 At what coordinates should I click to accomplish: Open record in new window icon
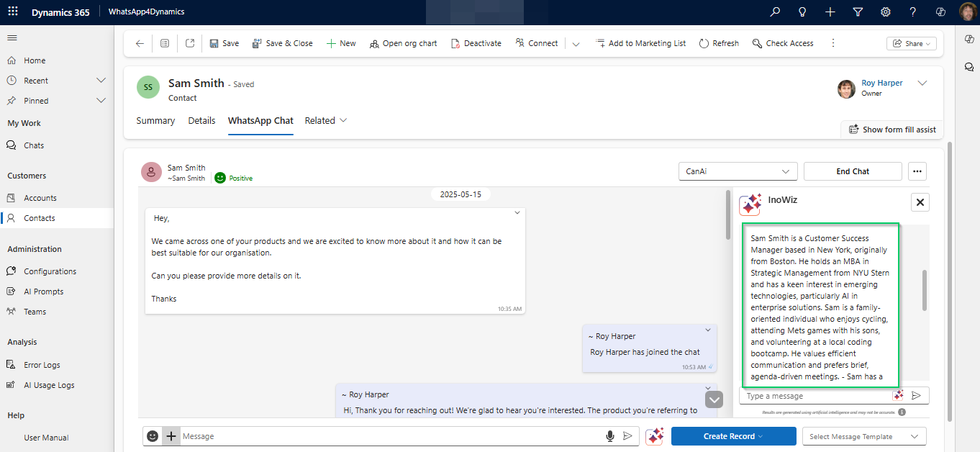[x=190, y=43]
